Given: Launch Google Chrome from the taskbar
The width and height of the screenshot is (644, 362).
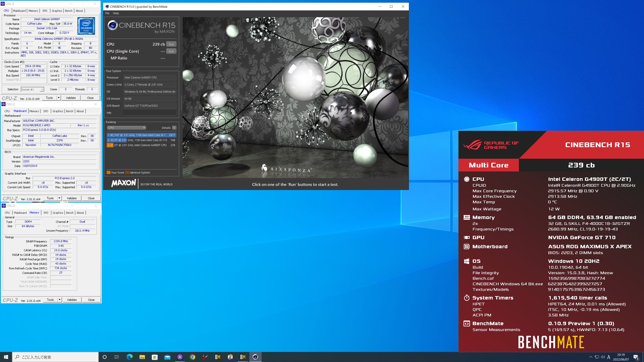Looking at the screenshot, I should coord(193,357).
